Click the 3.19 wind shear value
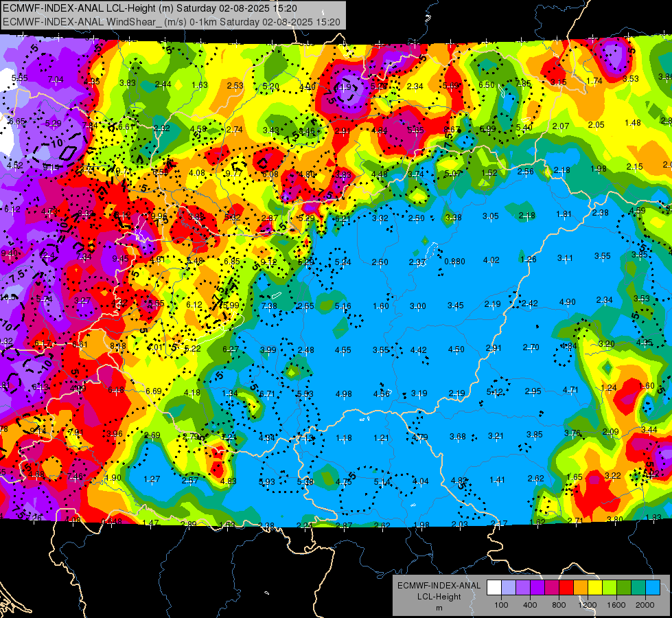 (419, 393)
